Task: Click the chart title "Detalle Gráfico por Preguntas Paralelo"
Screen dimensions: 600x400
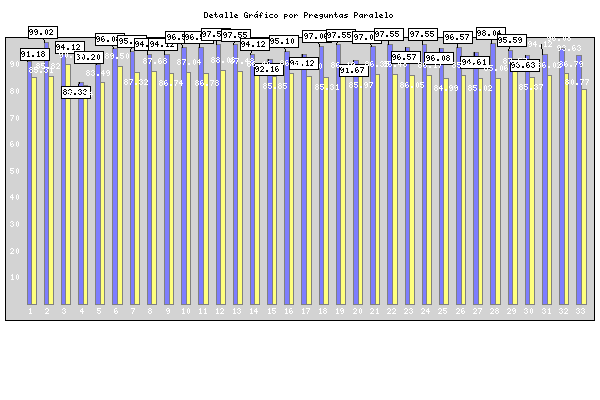Action: point(298,15)
